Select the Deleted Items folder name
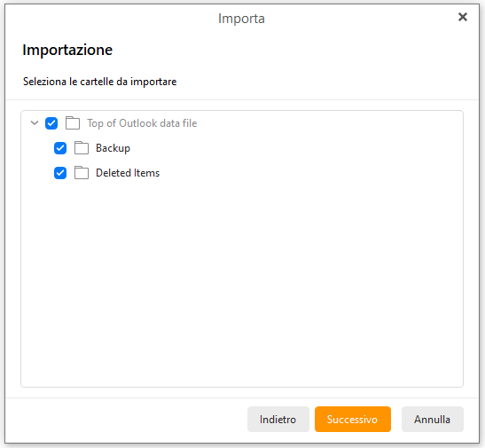Screen dimensions: 485x448 click(128, 173)
